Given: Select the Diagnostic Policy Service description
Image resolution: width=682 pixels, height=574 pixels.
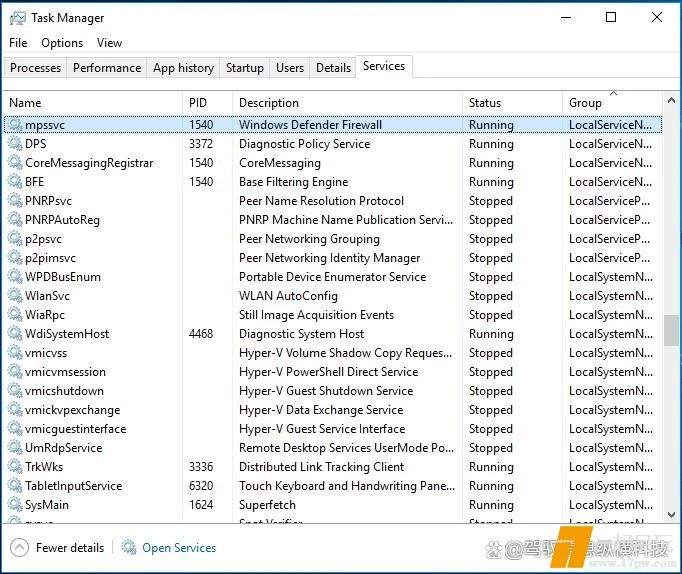Looking at the screenshot, I should click(304, 144).
